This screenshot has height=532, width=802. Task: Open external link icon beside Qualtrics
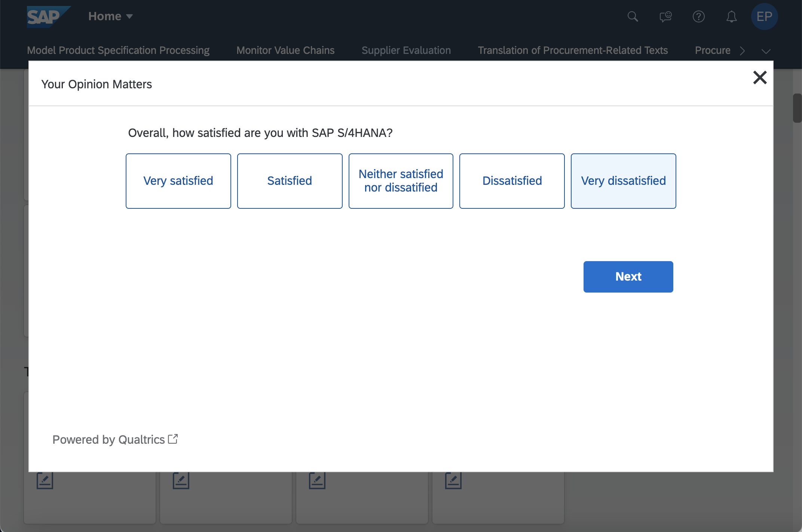tap(173, 439)
